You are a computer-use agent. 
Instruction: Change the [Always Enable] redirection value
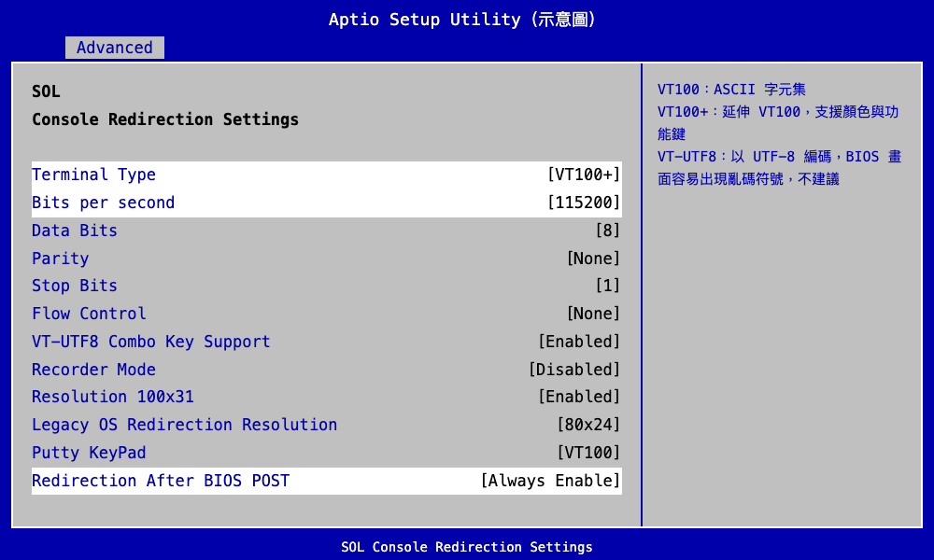(550, 481)
